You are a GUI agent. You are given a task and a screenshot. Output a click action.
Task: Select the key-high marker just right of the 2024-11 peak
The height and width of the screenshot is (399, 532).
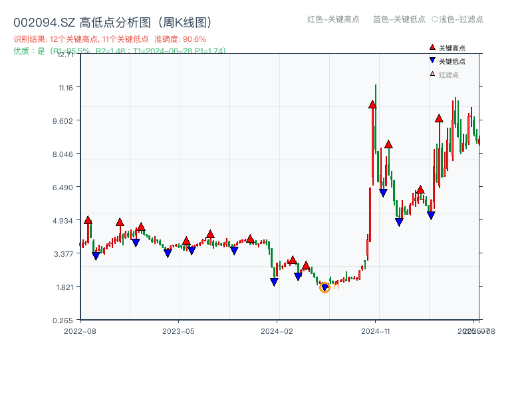click(388, 144)
